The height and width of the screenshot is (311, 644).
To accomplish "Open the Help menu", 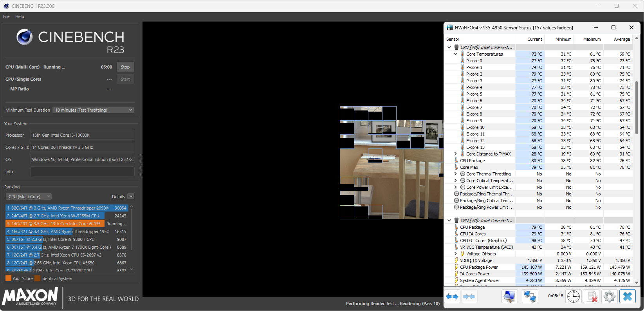I will coord(20,16).
